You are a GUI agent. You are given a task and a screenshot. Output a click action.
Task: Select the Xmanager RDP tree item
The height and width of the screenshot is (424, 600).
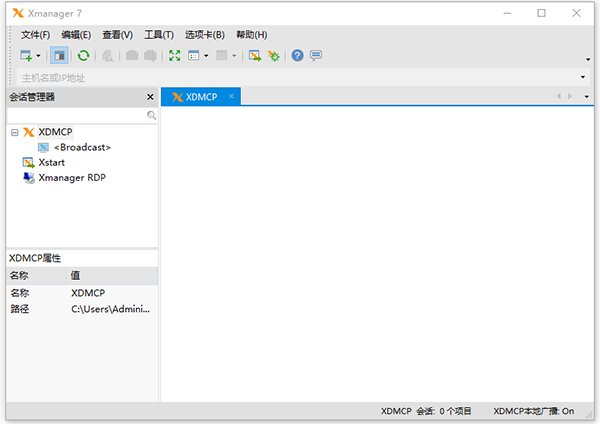[72, 178]
